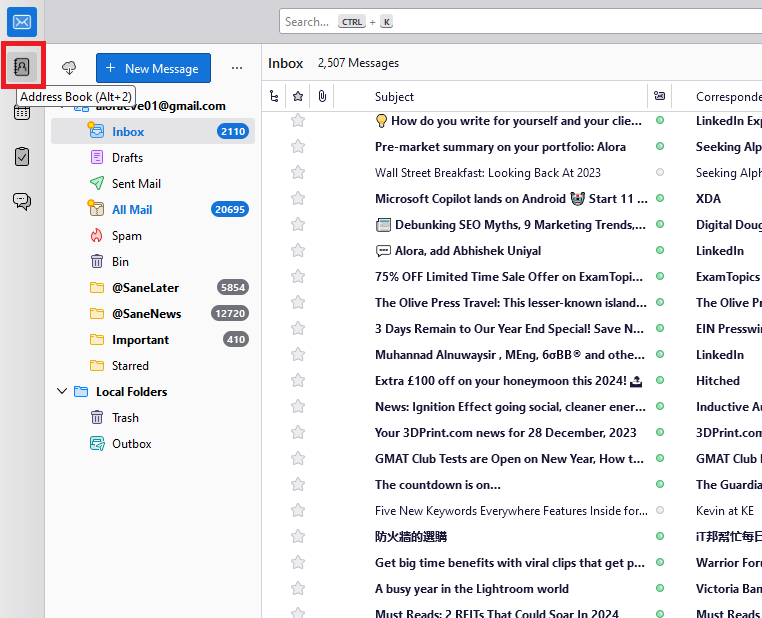Mark Wall Street Breakfast message as unread
The image size is (762, 618).
point(659,172)
